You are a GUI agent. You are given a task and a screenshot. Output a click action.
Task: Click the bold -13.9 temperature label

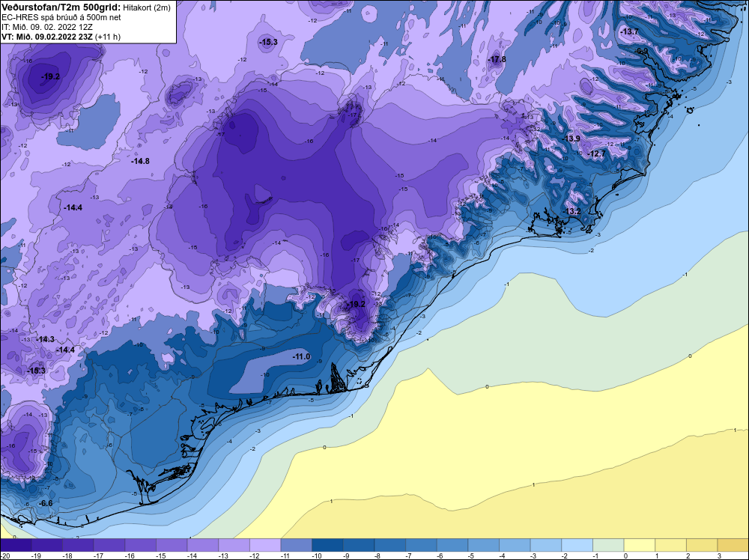click(571, 139)
